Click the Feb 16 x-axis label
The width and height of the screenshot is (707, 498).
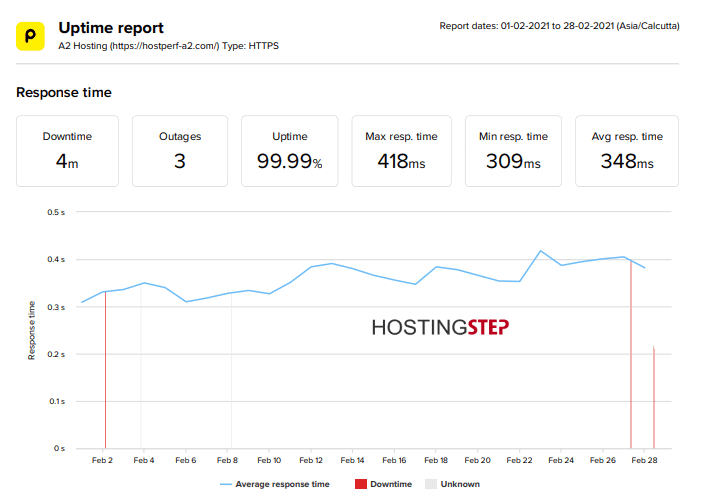(x=394, y=460)
